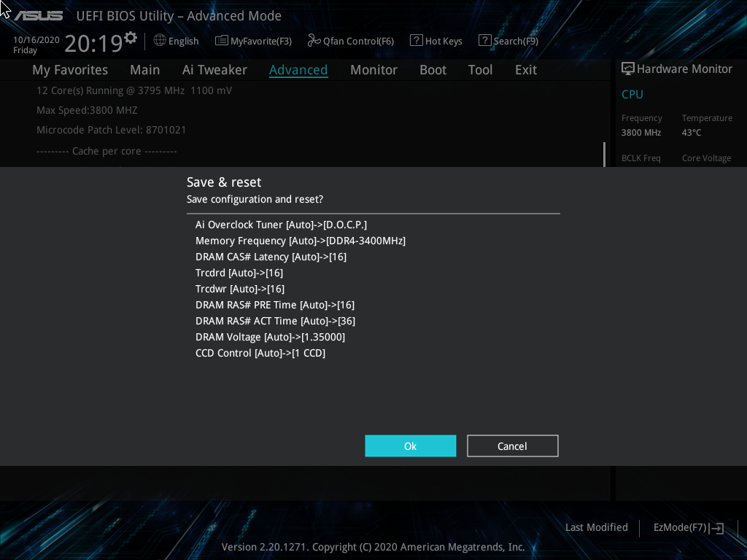The image size is (747, 560).
Task: Switch to EzMode(F7)
Action: coord(680,527)
